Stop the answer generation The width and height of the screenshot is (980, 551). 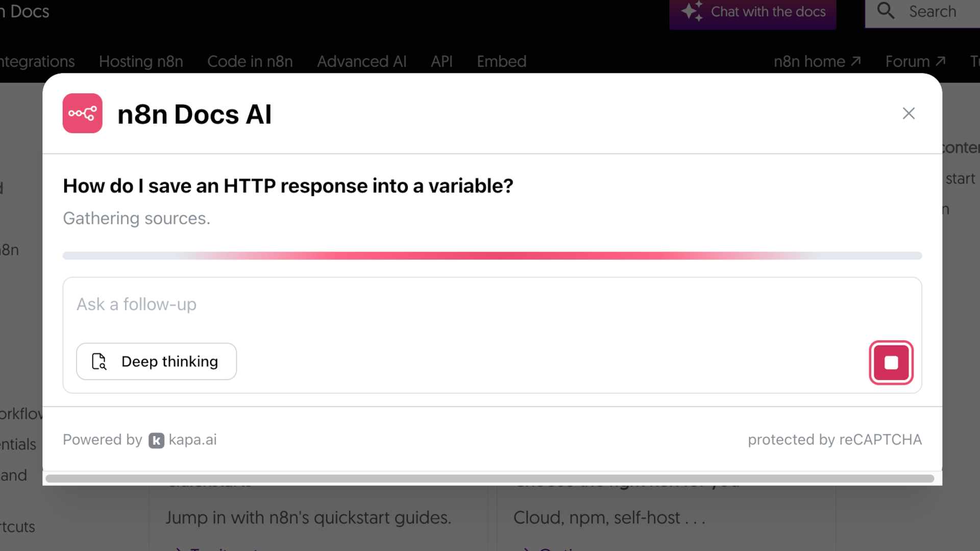tap(891, 363)
